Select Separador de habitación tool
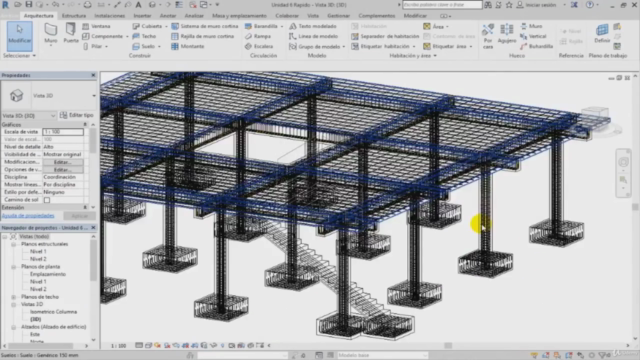Viewport: 640px width, 360px height. click(x=385, y=36)
